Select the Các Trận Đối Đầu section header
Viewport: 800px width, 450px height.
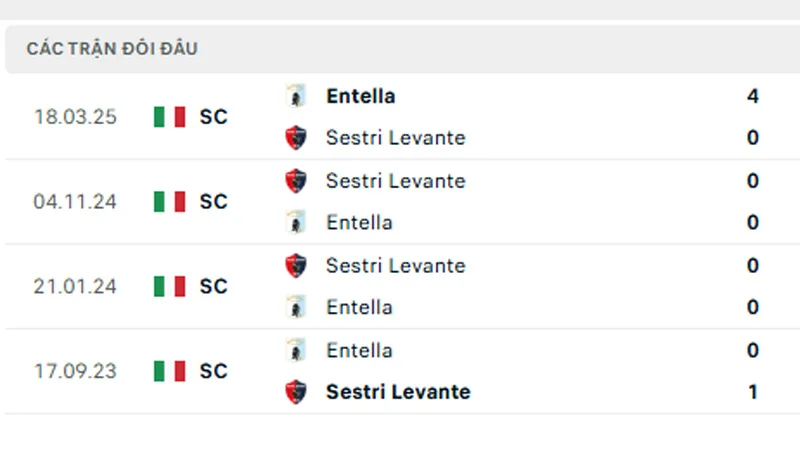coord(112,49)
